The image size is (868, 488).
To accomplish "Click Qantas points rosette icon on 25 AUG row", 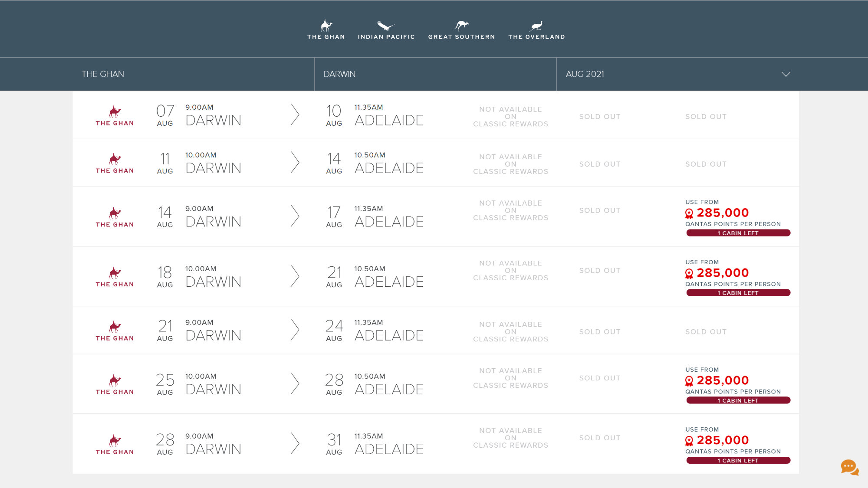I will point(689,381).
